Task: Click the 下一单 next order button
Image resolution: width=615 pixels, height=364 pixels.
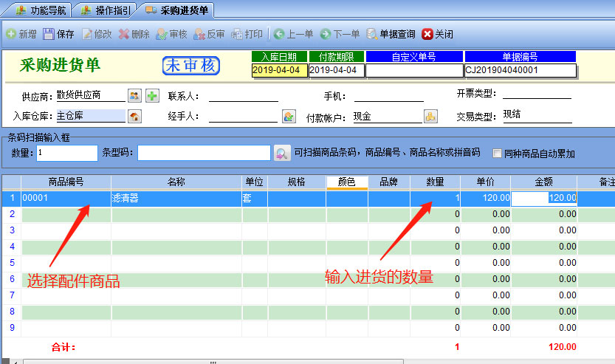Action: [x=340, y=34]
